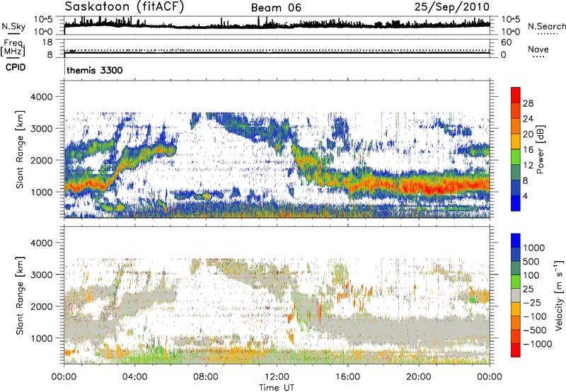Image resolution: width=566 pixels, height=392 pixels.
Task: Click the red bottom segment of Velocity colorbar
Action: [x=516, y=350]
